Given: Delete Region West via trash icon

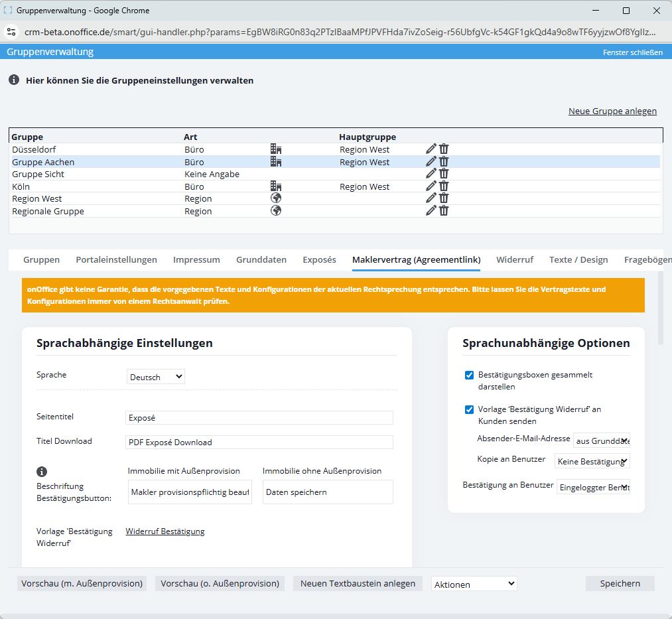Looking at the screenshot, I should coord(444,198).
